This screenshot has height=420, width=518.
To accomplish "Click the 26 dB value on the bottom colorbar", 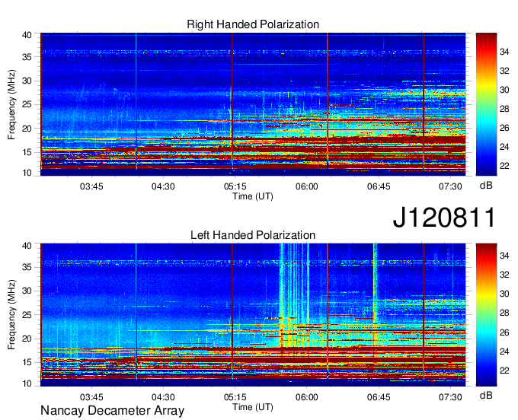I will click(x=504, y=332).
